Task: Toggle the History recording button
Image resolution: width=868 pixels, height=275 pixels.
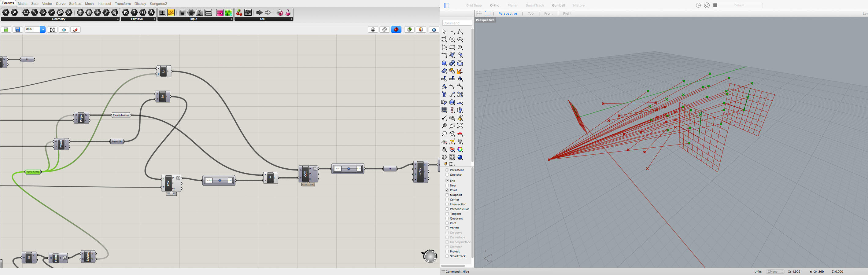Action: 579,5
